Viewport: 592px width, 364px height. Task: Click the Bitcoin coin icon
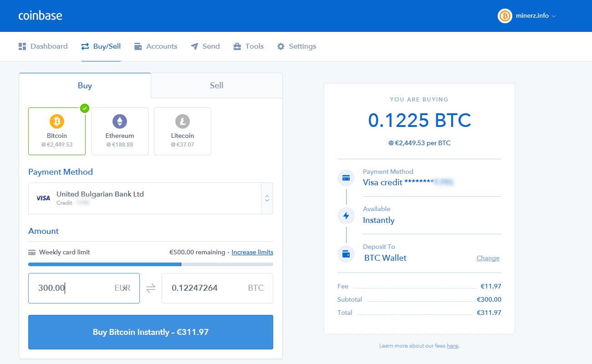[57, 121]
